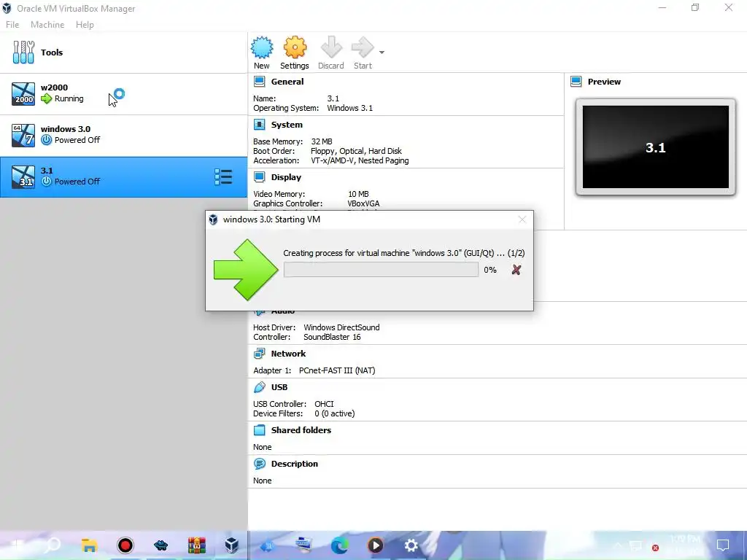Viewport: 747px width, 560px height.
Task: Click the Preview panel header
Action: (x=604, y=82)
